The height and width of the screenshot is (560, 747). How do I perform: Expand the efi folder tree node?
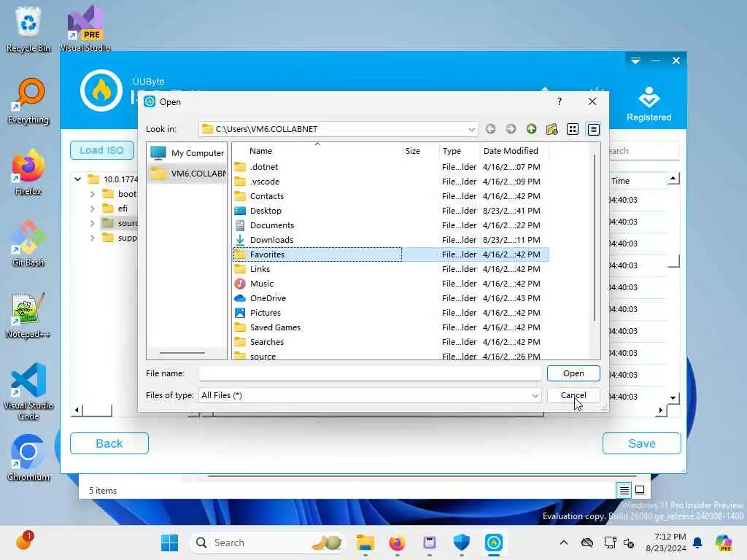pyautogui.click(x=92, y=209)
